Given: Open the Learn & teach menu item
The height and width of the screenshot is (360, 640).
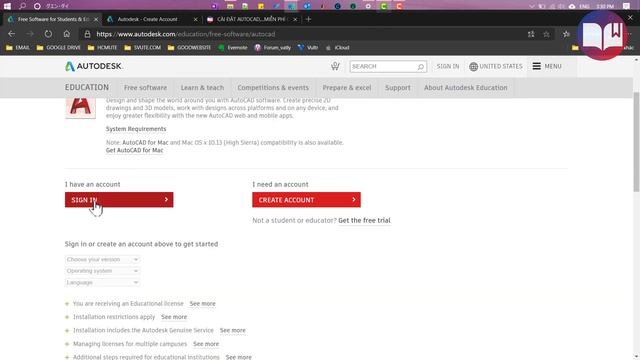Looking at the screenshot, I should [x=202, y=88].
